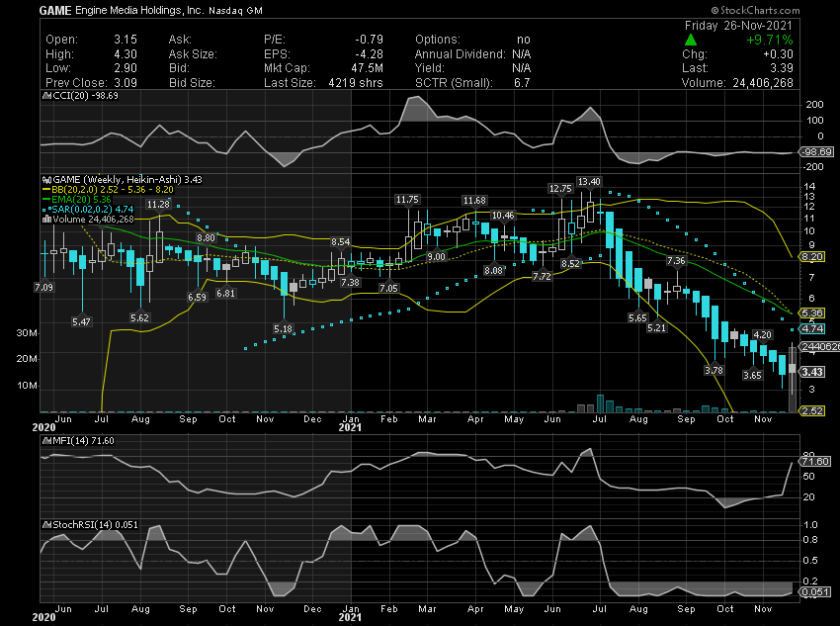Click the Options value no
The image size is (840, 626).
point(524,40)
